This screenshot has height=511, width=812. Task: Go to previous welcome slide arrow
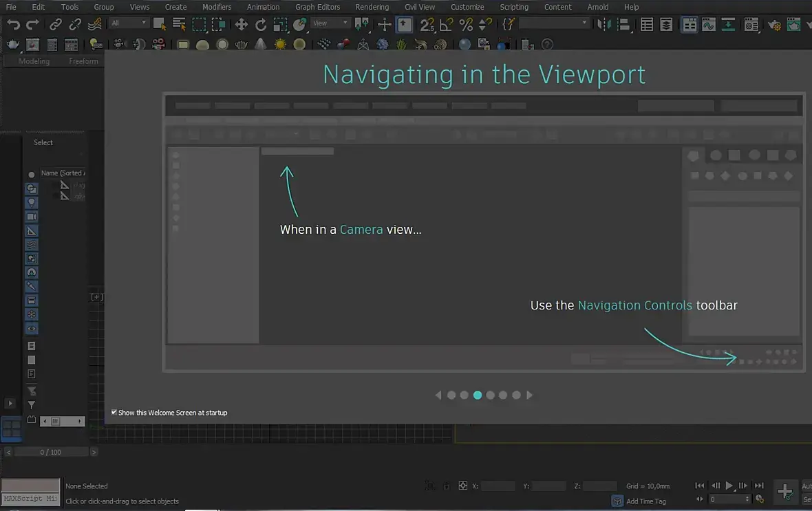(x=438, y=395)
